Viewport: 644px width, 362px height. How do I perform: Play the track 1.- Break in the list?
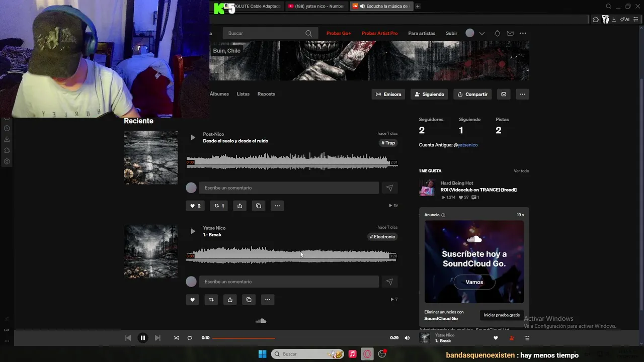192,231
